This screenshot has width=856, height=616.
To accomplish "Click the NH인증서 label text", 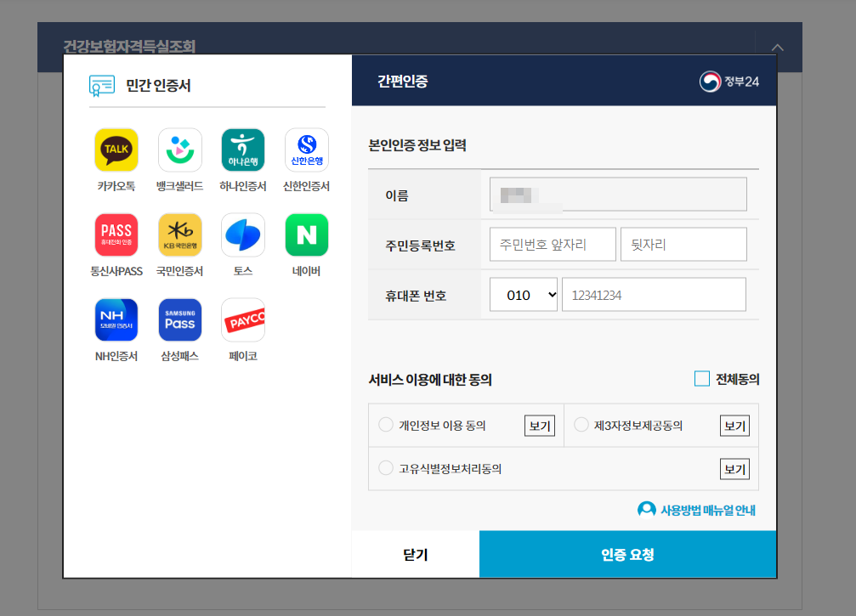I will 116,356.
